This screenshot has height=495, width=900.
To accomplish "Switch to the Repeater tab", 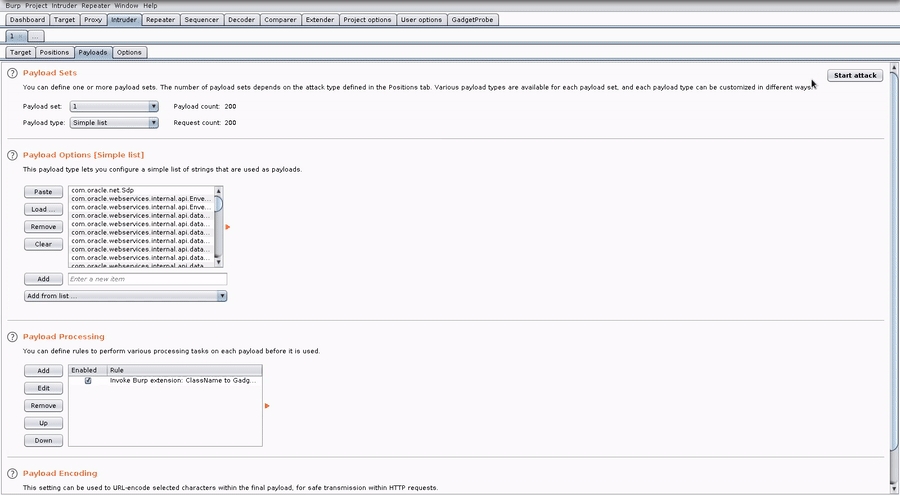I will (x=159, y=20).
